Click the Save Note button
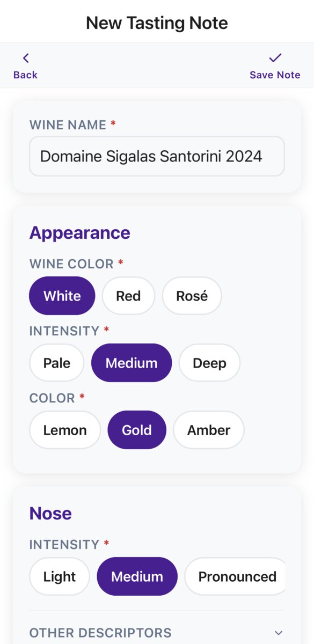Screen dimensions: 314x644 pyautogui.click(x=275, y=75)
